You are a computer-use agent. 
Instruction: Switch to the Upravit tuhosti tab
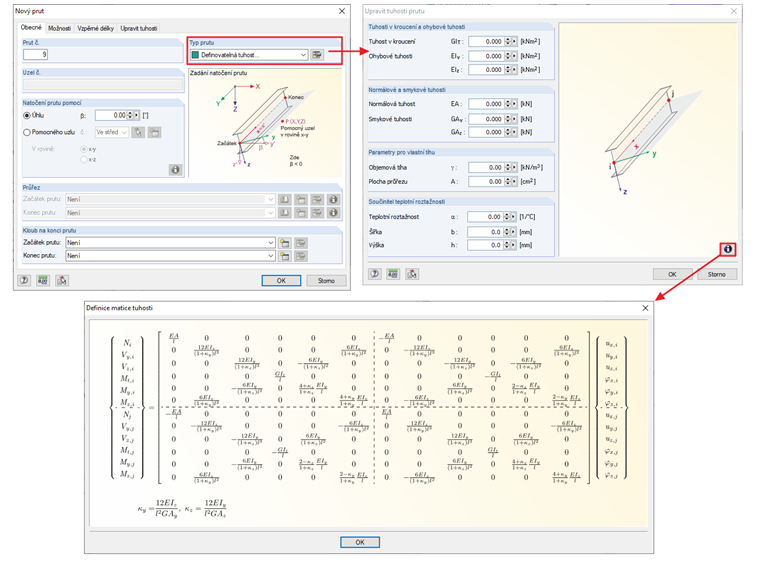tap(139, 29)
